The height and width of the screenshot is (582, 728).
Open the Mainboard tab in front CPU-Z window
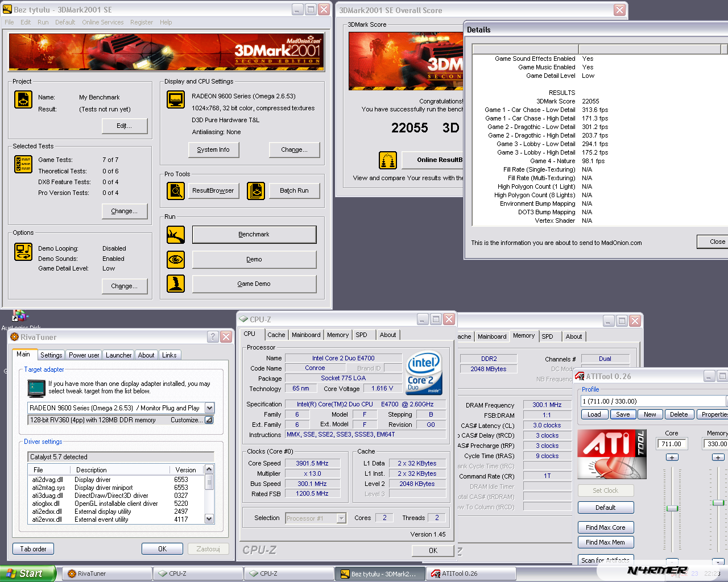[306, 335]
